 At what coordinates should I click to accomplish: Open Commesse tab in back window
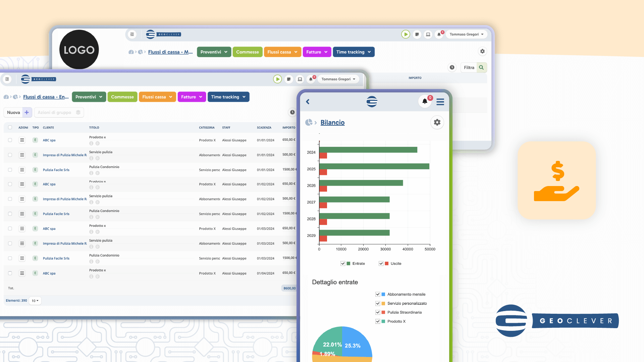click(248, 52)
